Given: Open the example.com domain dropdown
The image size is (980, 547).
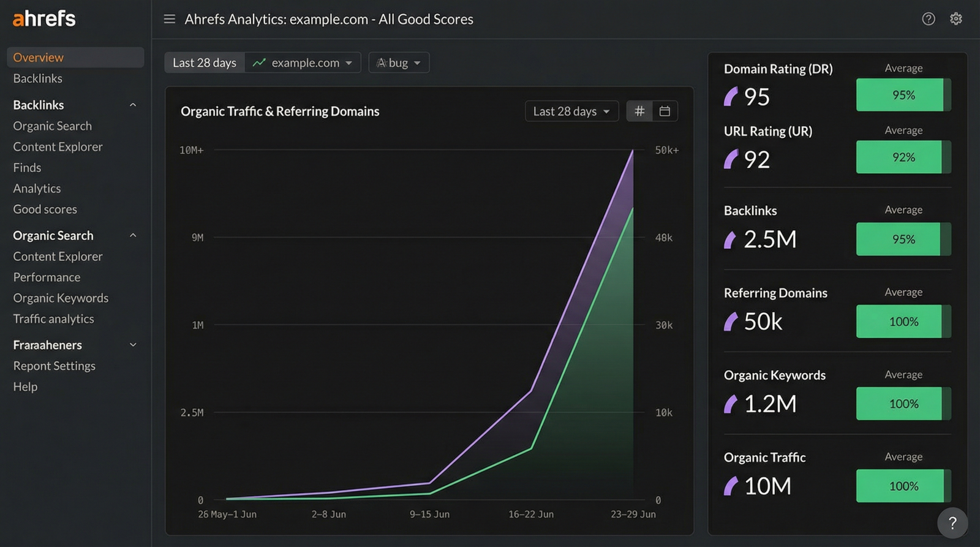Looking at the screenshot, I should 303,62.
